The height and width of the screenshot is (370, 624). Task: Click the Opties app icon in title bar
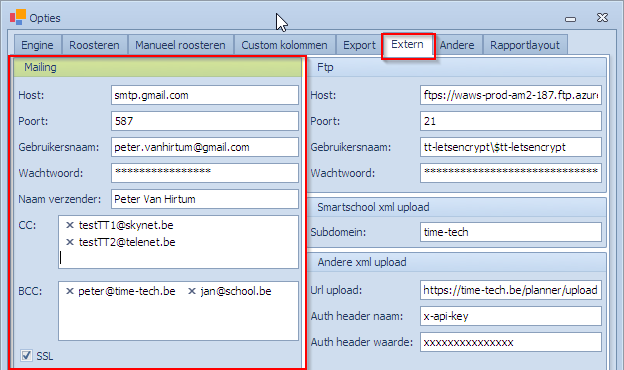(x=18, y=17)
